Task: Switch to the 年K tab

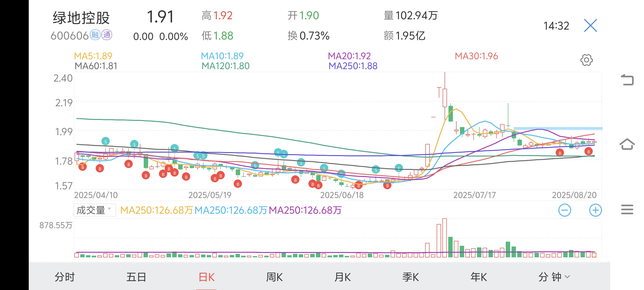Action: 478,277
